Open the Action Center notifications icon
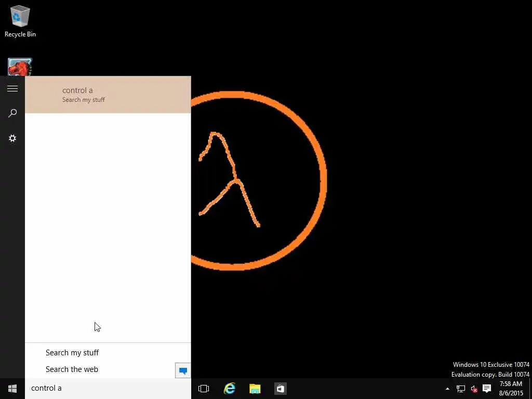 487,389
